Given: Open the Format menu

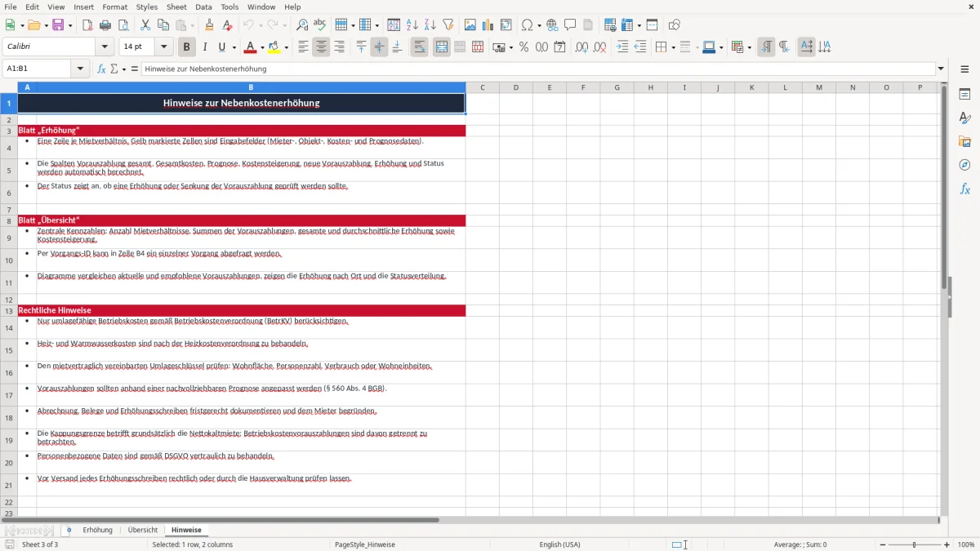Looking at the screenshot, I should click(x=114, y=7).
